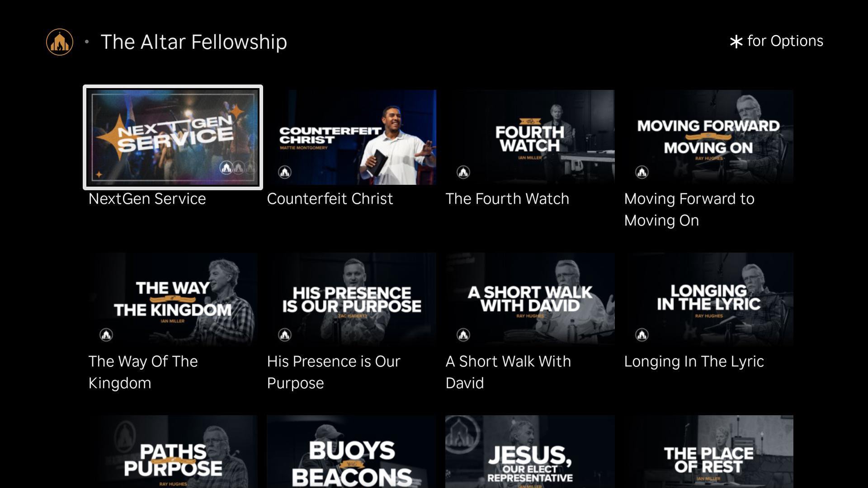Screen dimensions: 868x488
Task: Click the Altar Fellowship flame logo icon
Action: pyautogui.click(x=60, y=42)
